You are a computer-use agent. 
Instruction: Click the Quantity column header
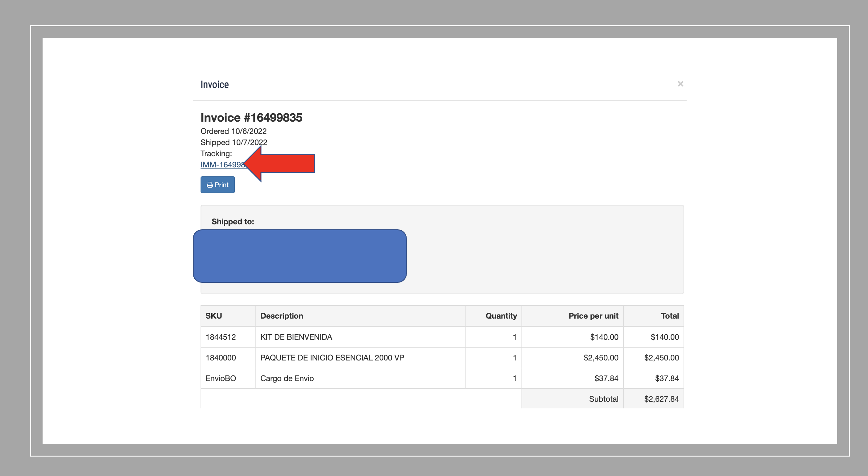[501, 316]
